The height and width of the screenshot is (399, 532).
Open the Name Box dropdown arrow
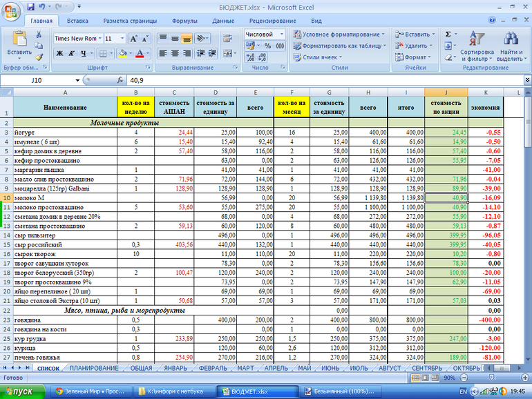(x=77, y=80)
